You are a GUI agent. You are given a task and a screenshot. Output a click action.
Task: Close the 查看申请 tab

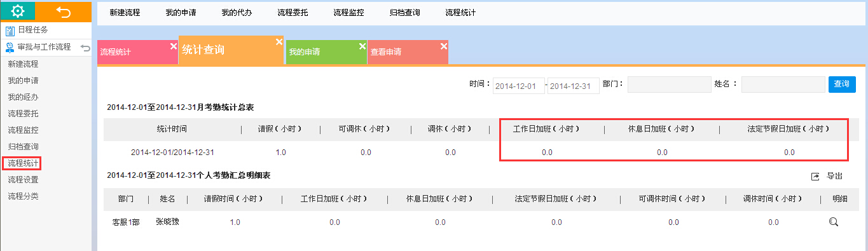443,46
